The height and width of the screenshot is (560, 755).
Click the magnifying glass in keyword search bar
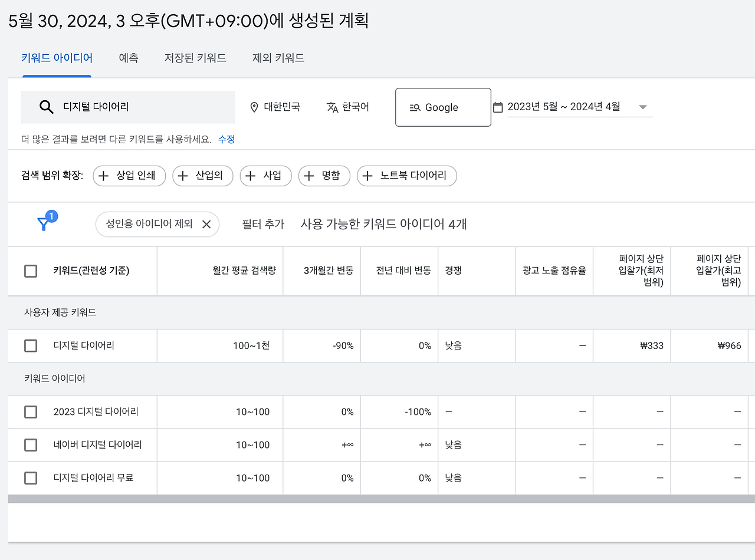click(47, 107)
